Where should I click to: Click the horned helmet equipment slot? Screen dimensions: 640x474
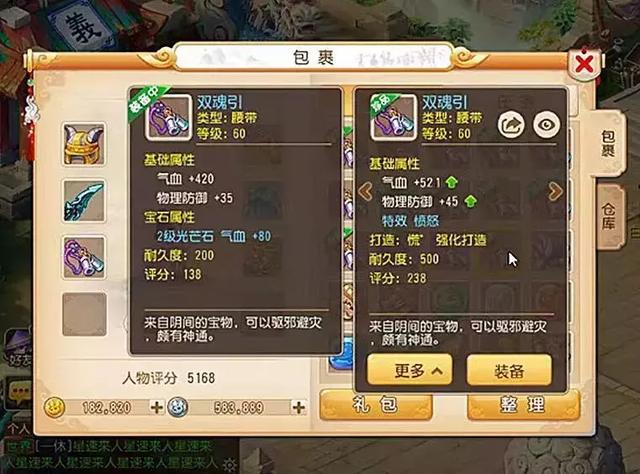click(84, 145)
